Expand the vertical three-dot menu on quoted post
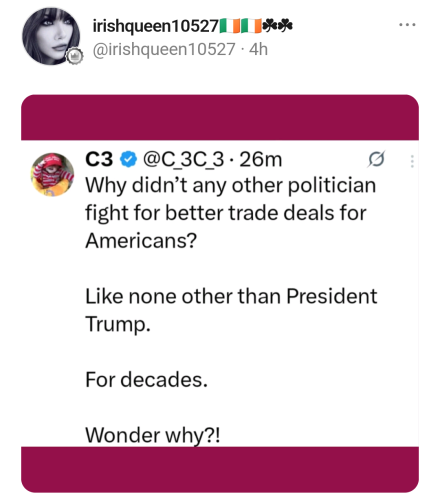 (412, 161)
